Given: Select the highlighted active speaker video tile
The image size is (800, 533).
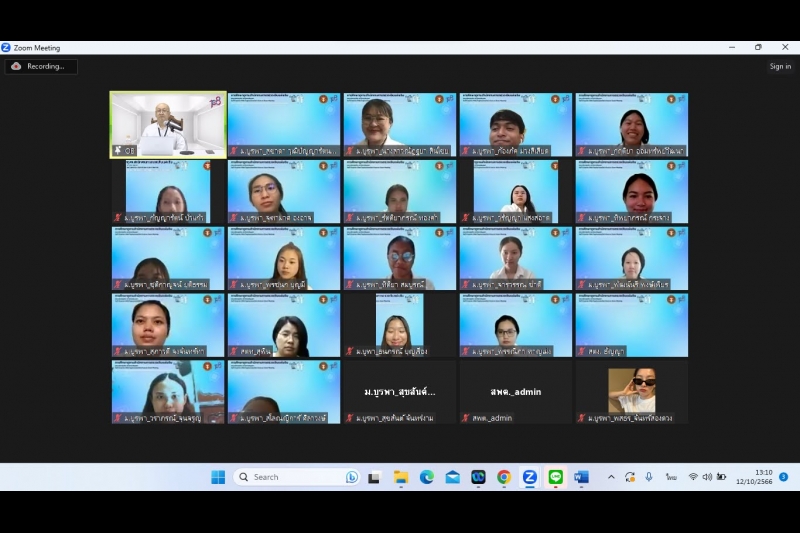Looking at the screenshot, I should pos(168,125).
